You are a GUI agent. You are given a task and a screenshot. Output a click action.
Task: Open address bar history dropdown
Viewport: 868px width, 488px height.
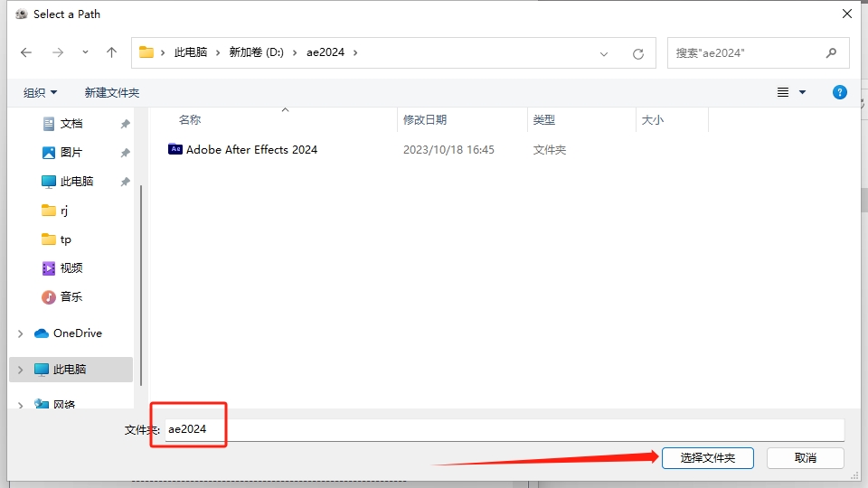pyautogui.click(x=604, y=53)
